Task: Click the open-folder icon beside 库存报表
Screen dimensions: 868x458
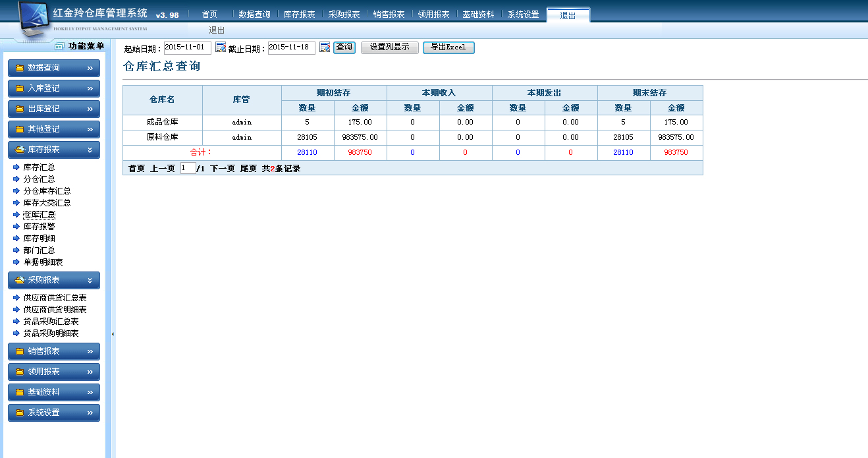Action: point(19,150)
